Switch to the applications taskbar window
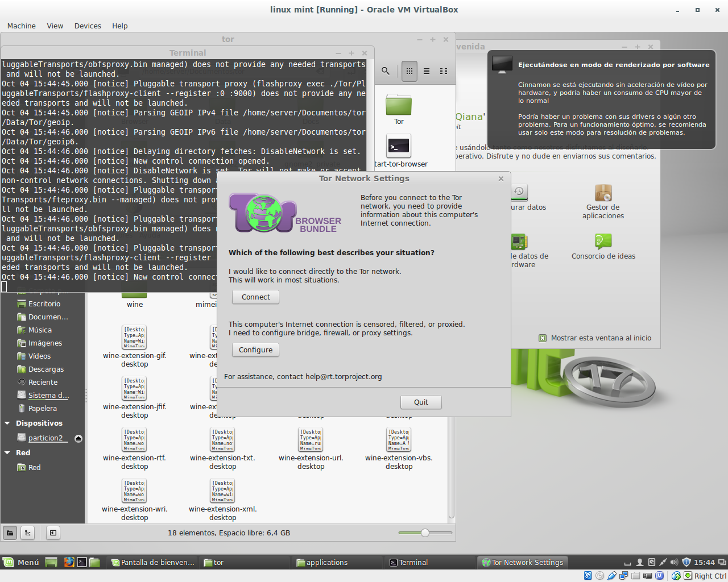This screenshot has height=582, width=728. tap(338, 562)
